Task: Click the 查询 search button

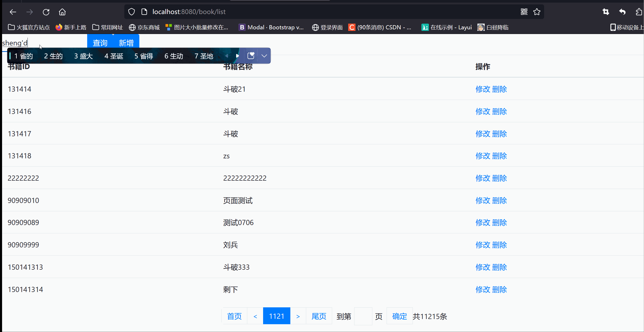Action: pyautogui.click(x=100, y=43)
